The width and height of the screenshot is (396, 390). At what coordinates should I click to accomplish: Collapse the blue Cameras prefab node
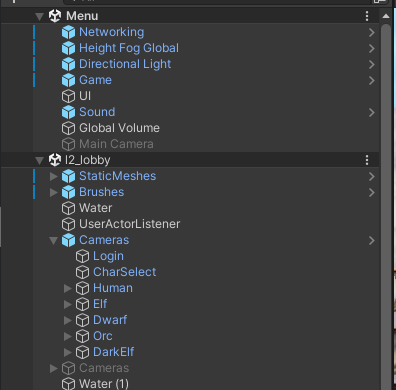54,240
